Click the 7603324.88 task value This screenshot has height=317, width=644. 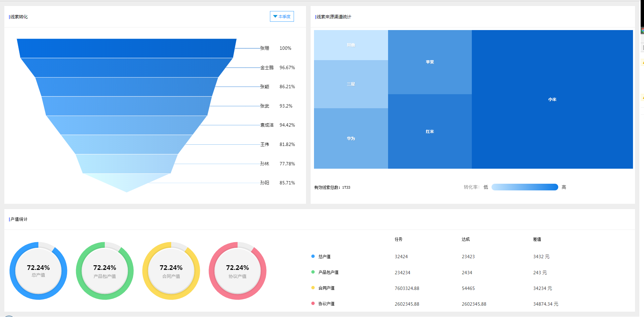407,288
